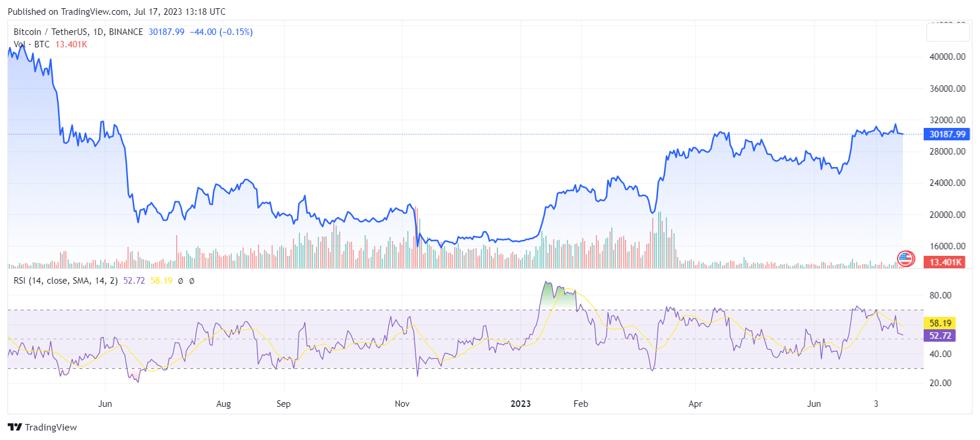Screen dimensions: 980x440
Task: Click the purple 52.72 value in RSI legend
Action: click(x=134, y=281)
